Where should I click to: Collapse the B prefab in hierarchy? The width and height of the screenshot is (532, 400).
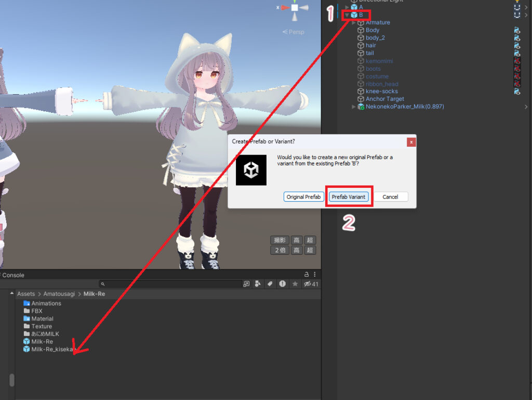pyautogui.click(x=347, y=15)
